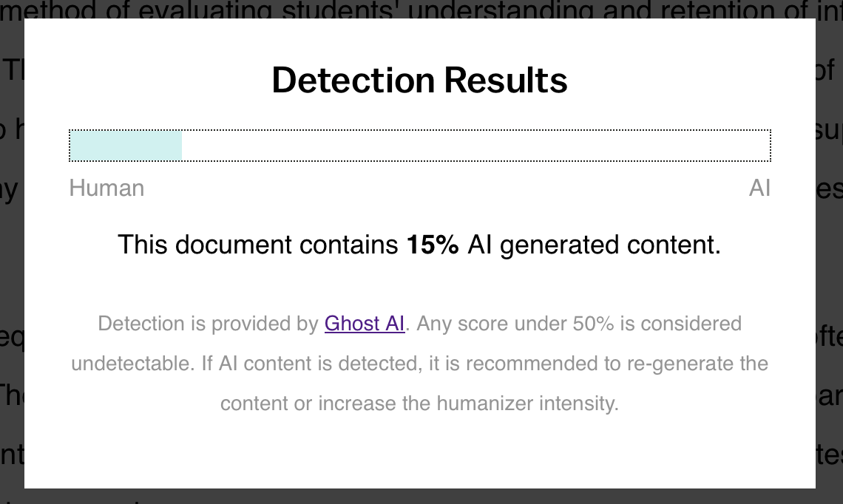Select the bold 15% score text
843x504 pixels.
433,245
